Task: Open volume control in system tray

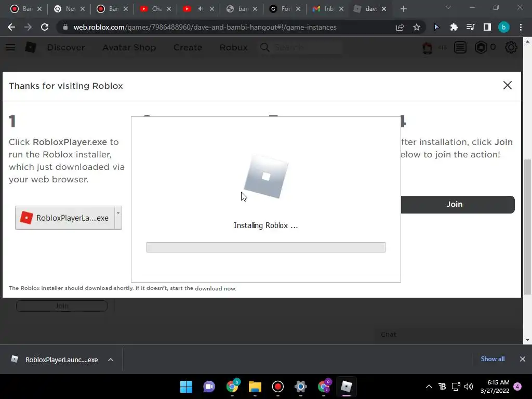Action: pos(469,387)
